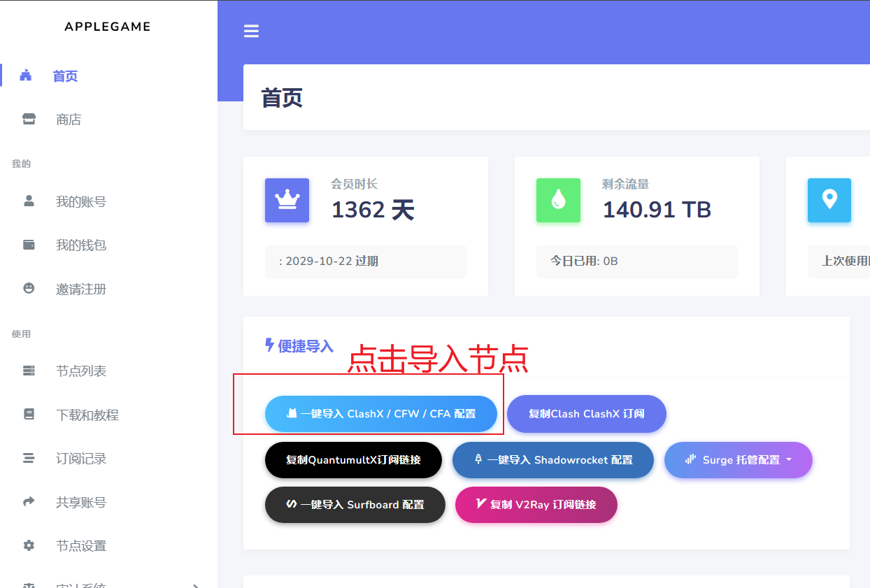The width and height of the screenshot is (870, 588).
Task: Click the server icon beside 节点列表
Action: 29,371
